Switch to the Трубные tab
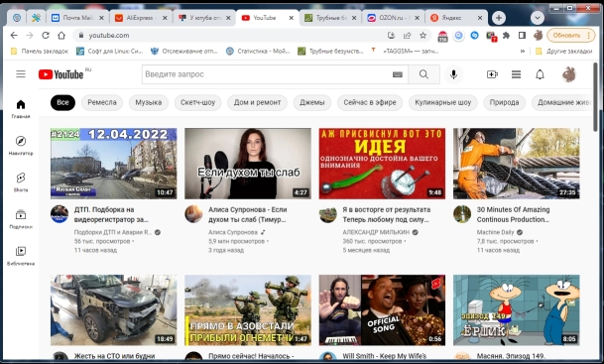This screenshot has height=364, width=604. coord(329,18)
